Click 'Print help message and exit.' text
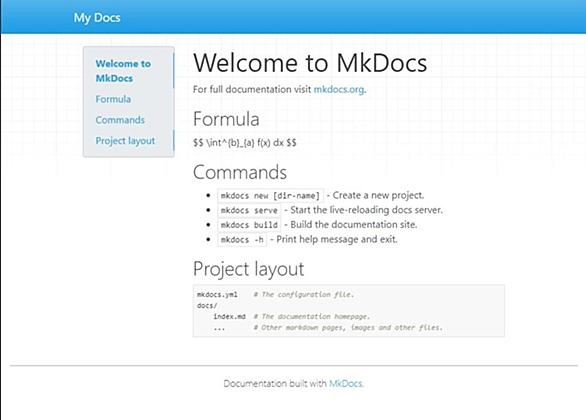The width and height of the screenshot is (586, 420). (337, 239)
